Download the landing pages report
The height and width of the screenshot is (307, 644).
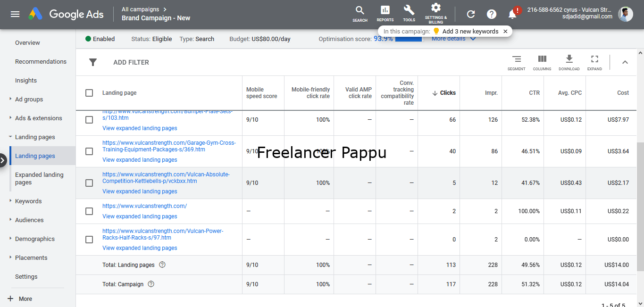point(569,63)
